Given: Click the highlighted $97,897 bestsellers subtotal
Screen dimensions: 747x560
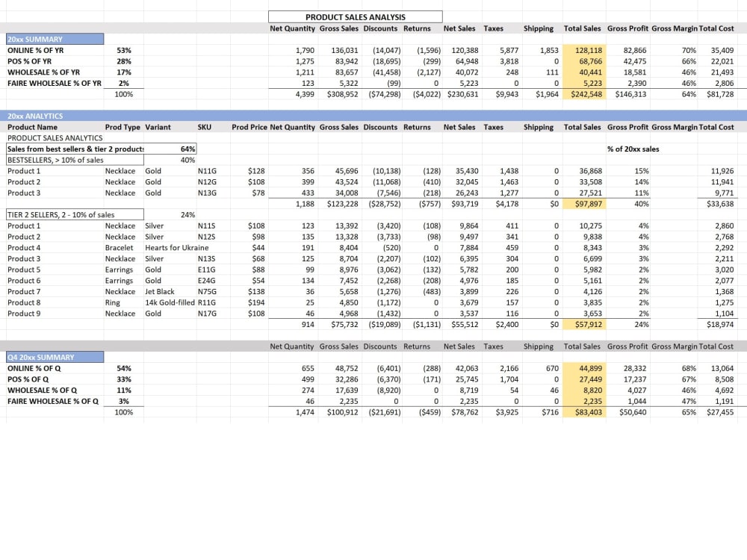Looking at the screenshot, I should point(584,203).
